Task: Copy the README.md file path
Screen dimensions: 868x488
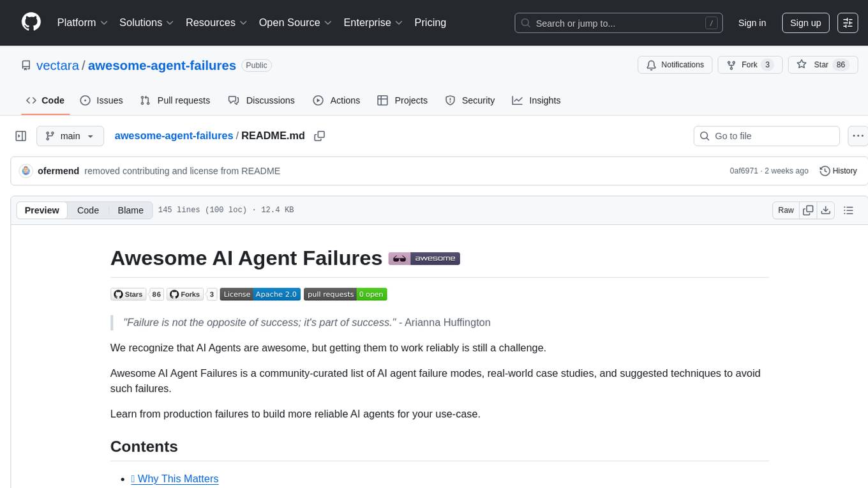Action: pos(320,136)
